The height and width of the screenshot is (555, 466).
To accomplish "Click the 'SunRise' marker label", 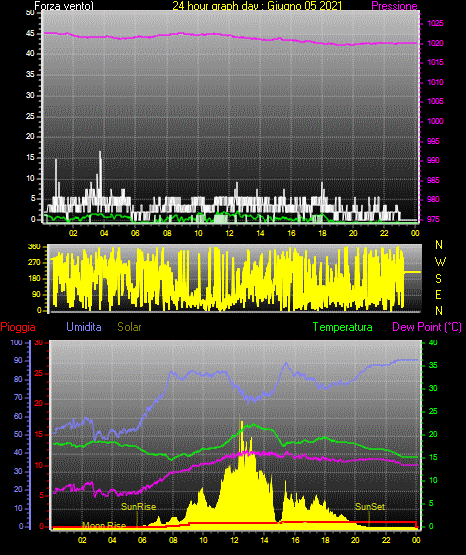I will pyautogui.click(x=139, y=507).
